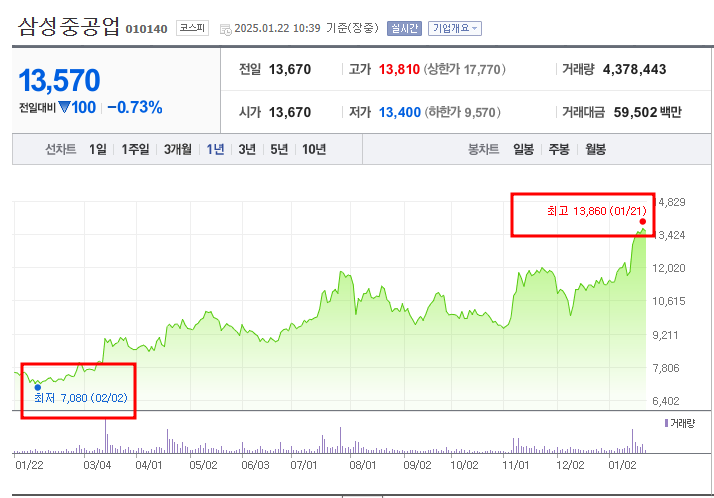Click the 05/02 date axis label

[x=203, y=465]
